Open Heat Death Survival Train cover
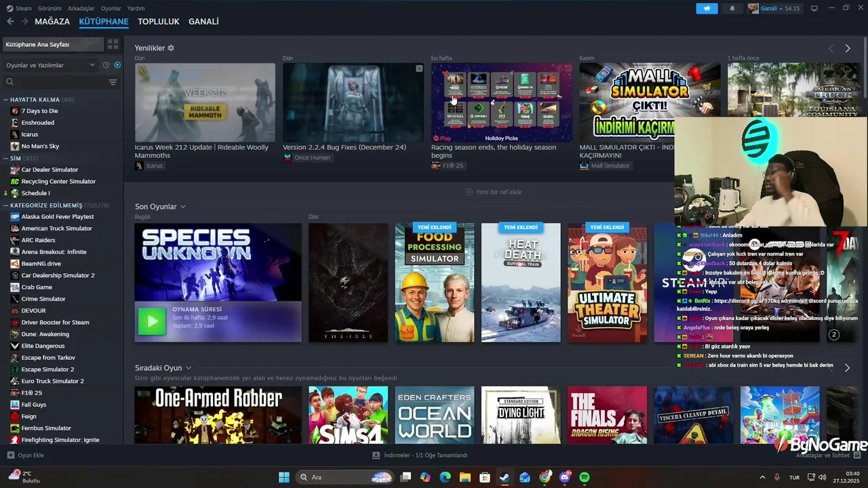This screenshot has height=488, width=868. pyautogui.click(x=521, y=283)
